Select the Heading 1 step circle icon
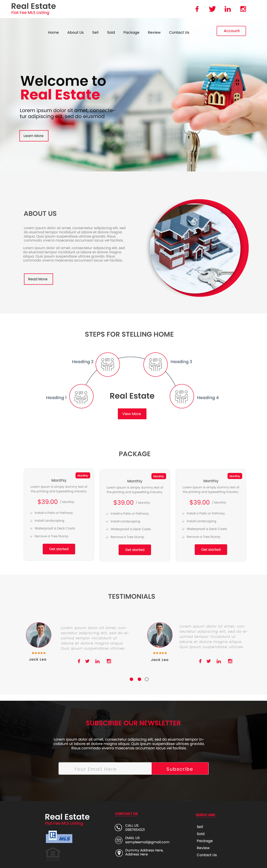The height and width of the screenshot is (868, 267). point(81,396)
